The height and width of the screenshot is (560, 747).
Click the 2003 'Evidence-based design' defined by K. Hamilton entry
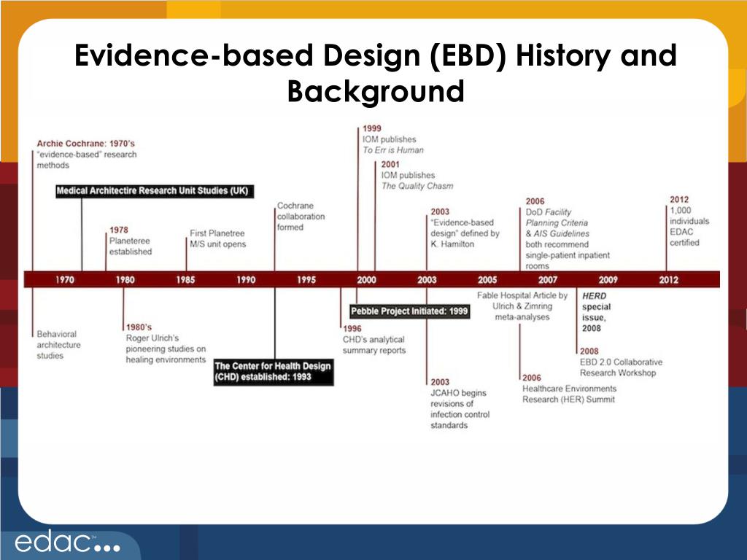click(465, 227)
